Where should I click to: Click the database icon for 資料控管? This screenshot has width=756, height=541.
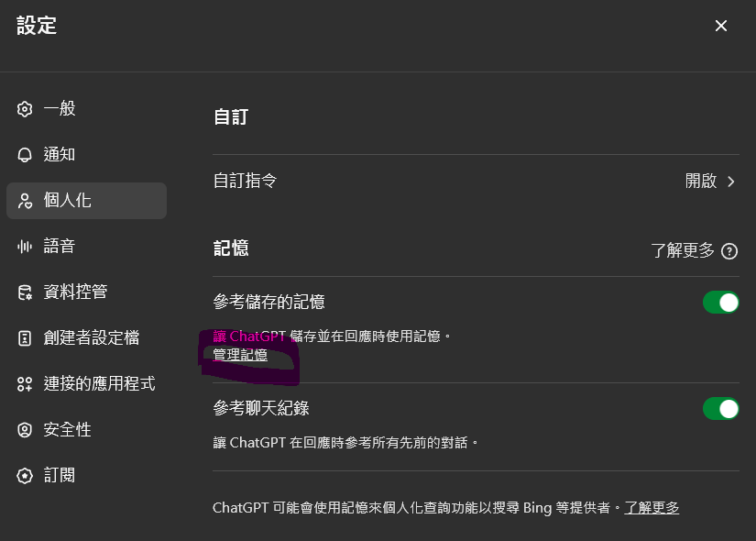point(25,293)
